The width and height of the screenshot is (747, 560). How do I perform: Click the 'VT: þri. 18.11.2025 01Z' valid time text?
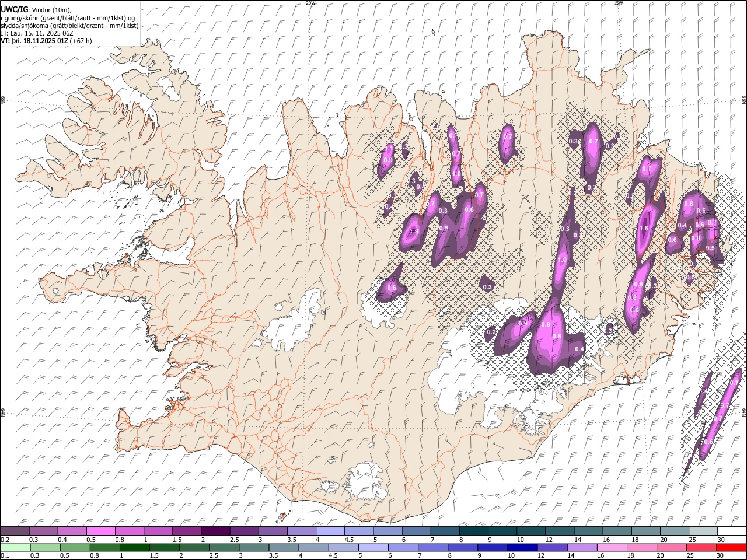tap(34, 41)
